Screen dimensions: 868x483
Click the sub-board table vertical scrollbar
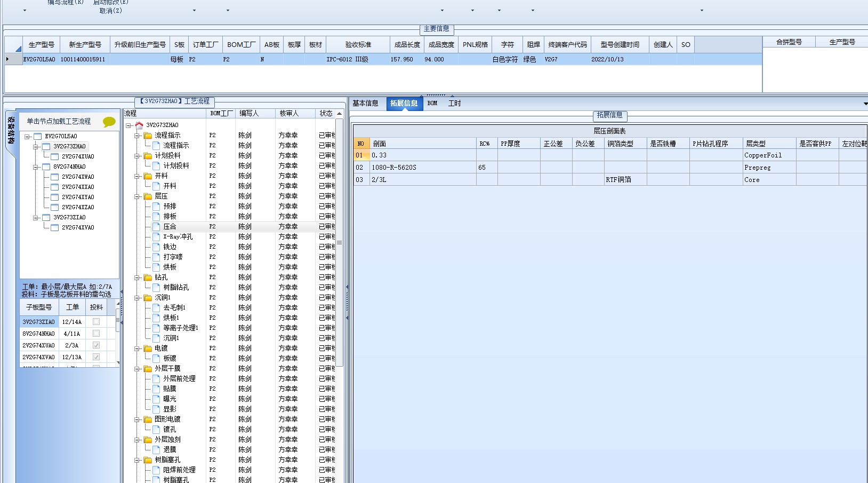coord(118,334)
